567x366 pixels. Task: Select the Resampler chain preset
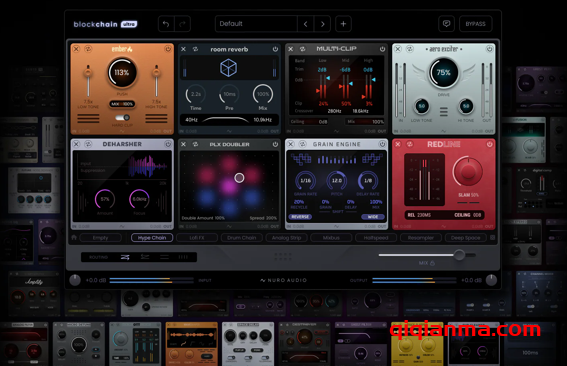[x=421, y=238]
